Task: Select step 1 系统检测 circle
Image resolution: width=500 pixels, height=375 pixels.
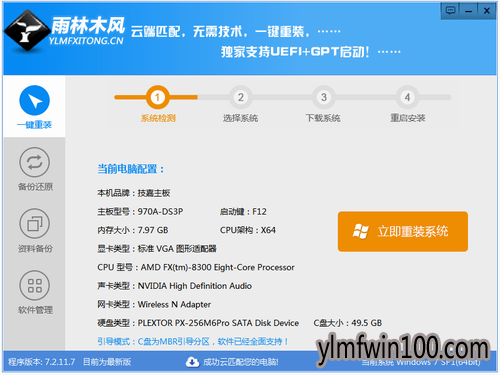Action: tap(157, 97)
